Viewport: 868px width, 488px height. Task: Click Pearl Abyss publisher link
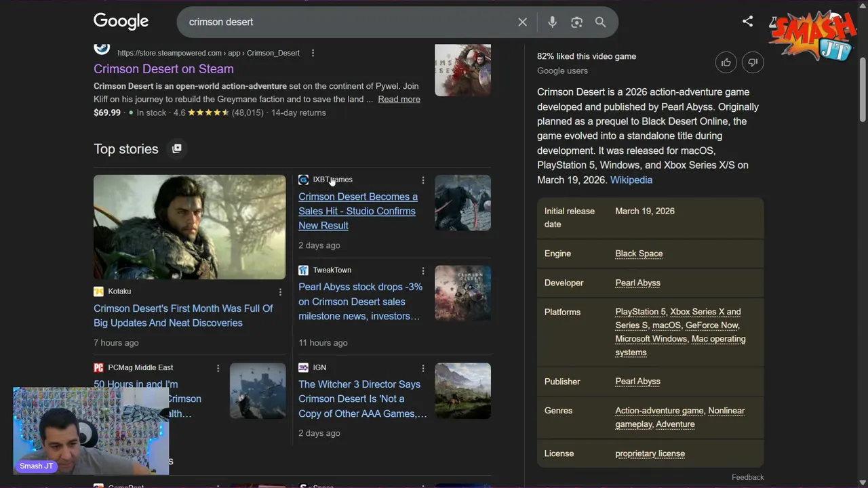pyautogui.click(x=637, y=381)
